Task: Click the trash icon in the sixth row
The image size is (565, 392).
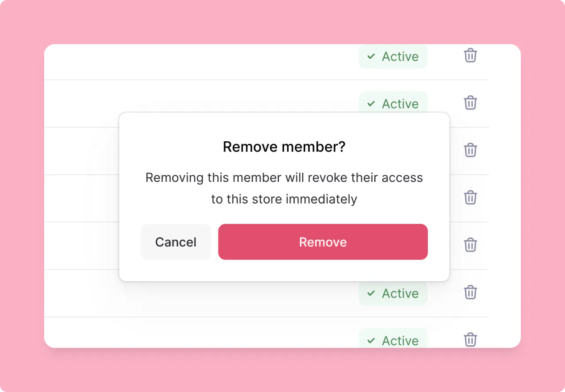Action: [x=470, y=292]
